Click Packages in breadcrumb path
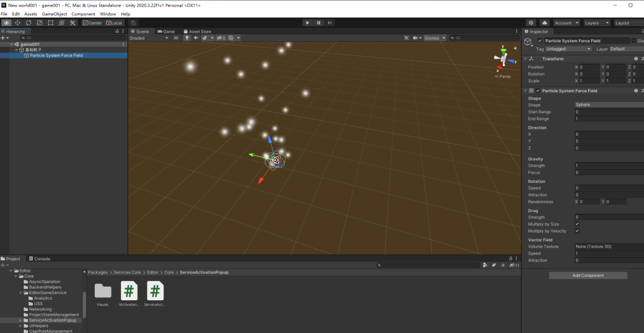The height and width of the screenshot is (333, 644). point(98,272)
